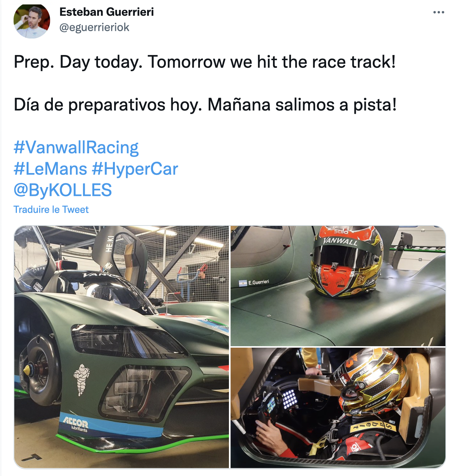Screen dimensions: 452x476
Task: Open the driver in cockpit photo
Action: coord(338,408)
